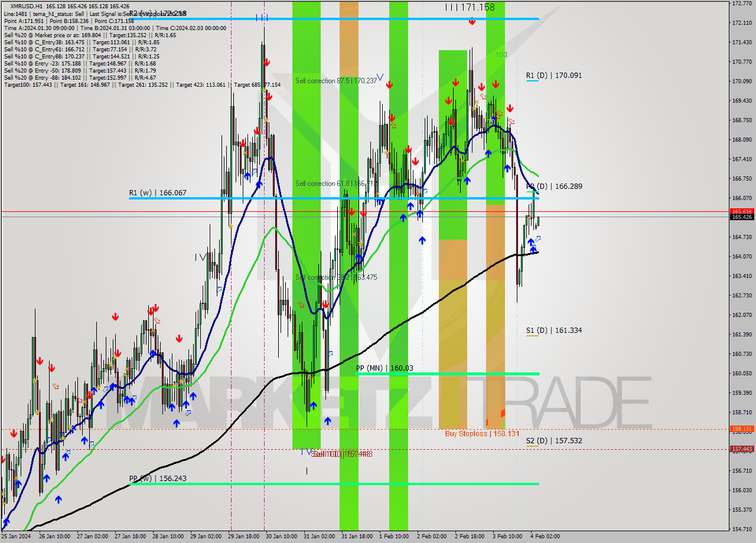Screen dimensions: 756x543
Task: Select the PP (w) | 156.243 label
Action: [158, 479]
